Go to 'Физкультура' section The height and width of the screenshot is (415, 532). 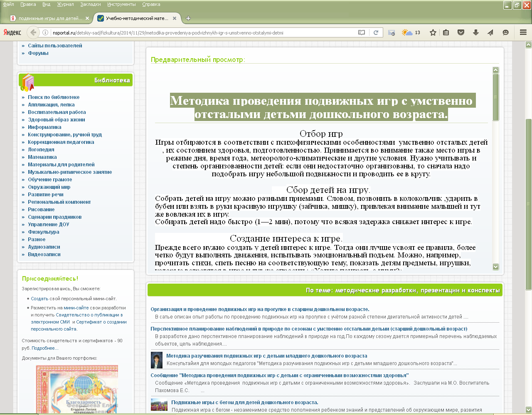44,232
